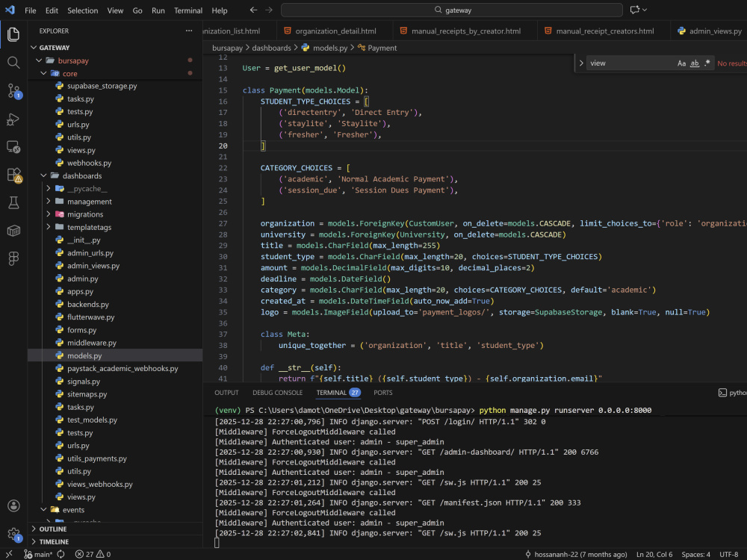This screenshot has height=560, width=747.
Task: Open the Source Control view
Action: tap(13, 90)
